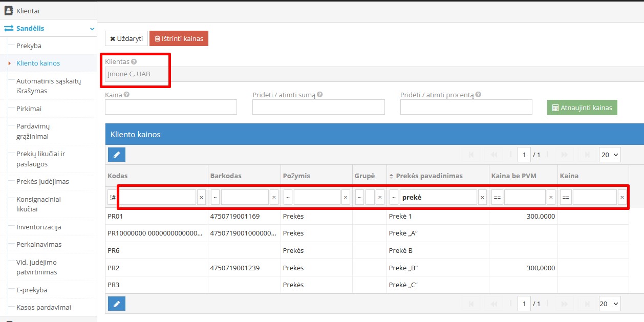Click the Ištrinti kainas button
The width and height of the screenshot is (644, 322).
pyautogui.click(x=179, y=38)
